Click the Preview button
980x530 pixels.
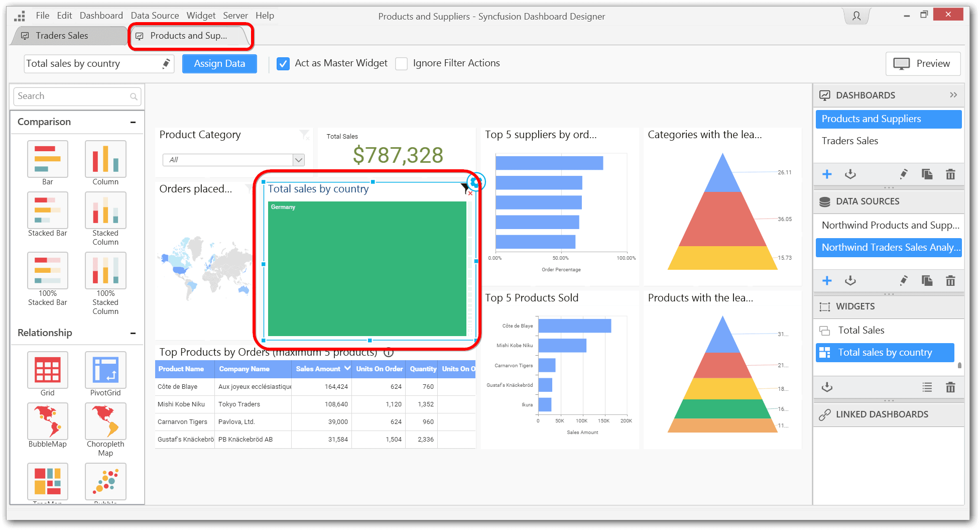pos(923,64)
